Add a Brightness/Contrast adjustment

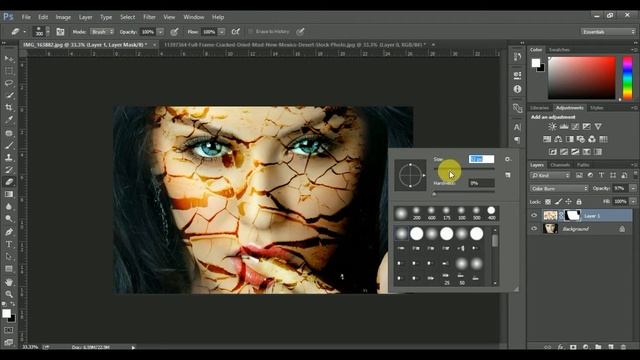click(552, 127)
